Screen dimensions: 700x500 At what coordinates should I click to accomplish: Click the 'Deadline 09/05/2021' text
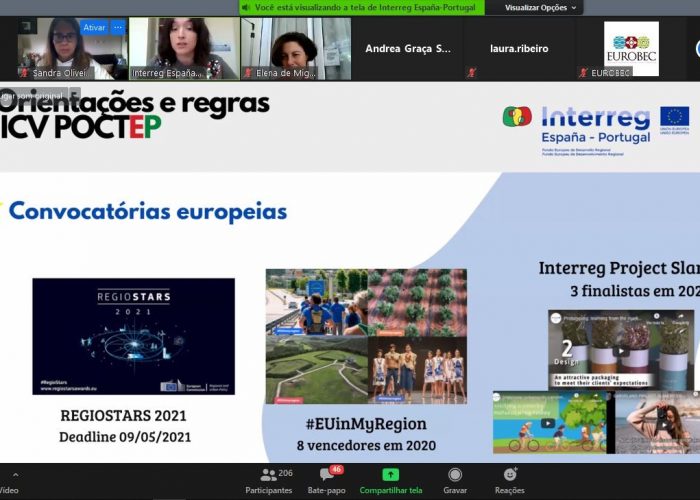pyautogui.click(x=125, y=437)
